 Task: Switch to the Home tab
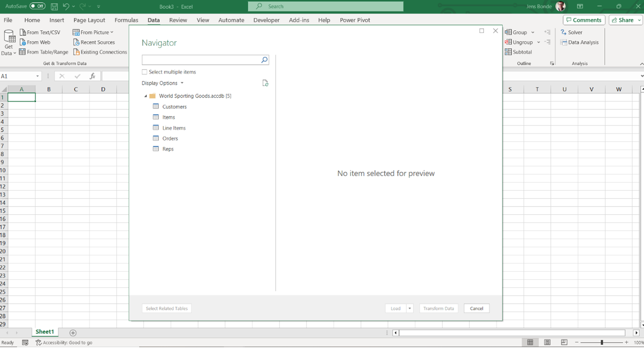click(x=32, y=20)
